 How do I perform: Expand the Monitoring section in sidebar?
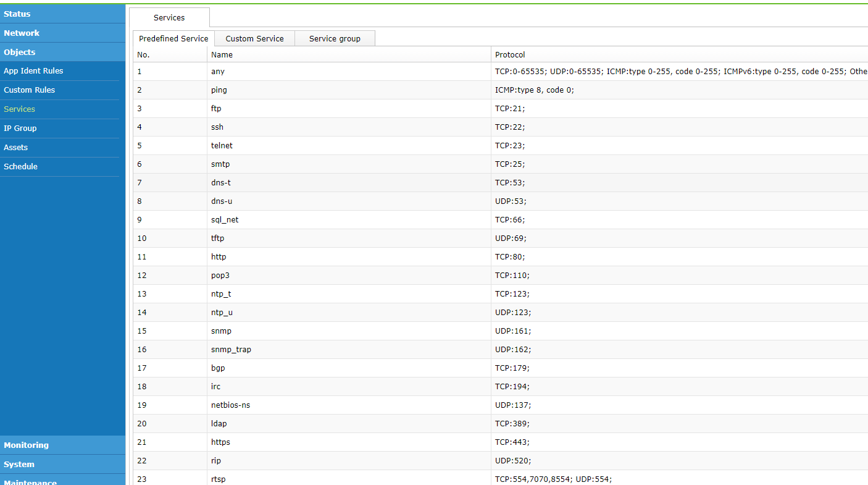62,445
